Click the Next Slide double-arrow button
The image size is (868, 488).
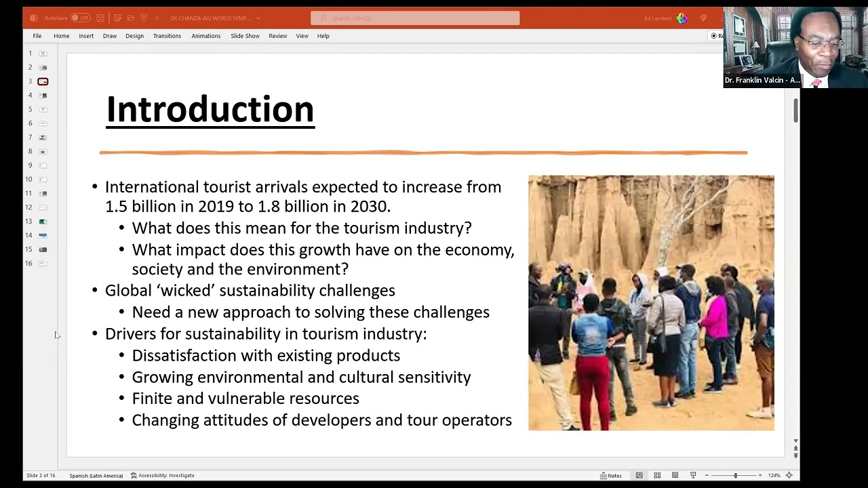pos(795,455)
